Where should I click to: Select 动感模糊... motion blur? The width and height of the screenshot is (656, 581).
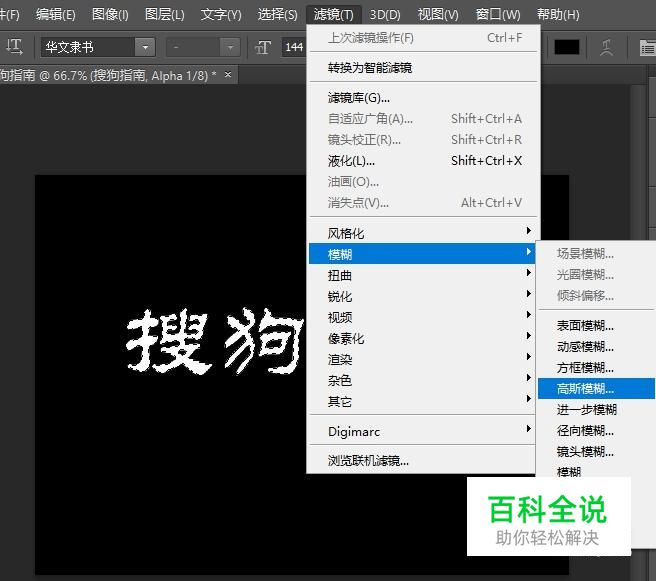(596, 346)
